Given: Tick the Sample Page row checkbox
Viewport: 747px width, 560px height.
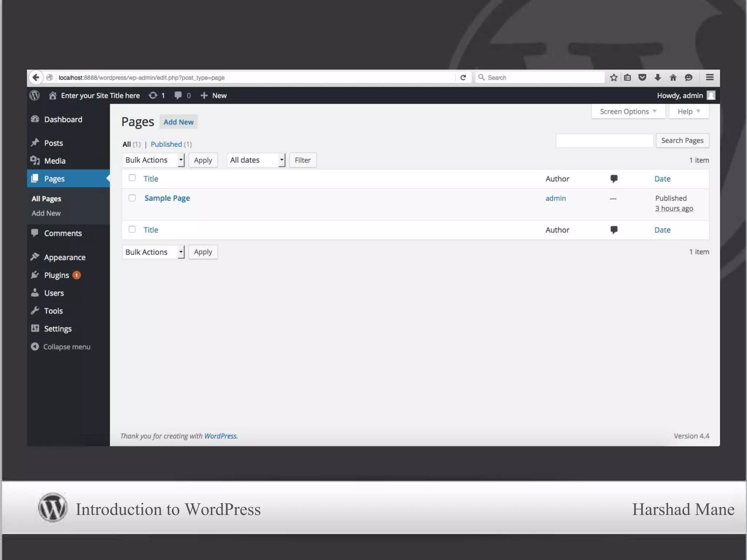Looking at the screenshot, I should (x=132, y=198).
